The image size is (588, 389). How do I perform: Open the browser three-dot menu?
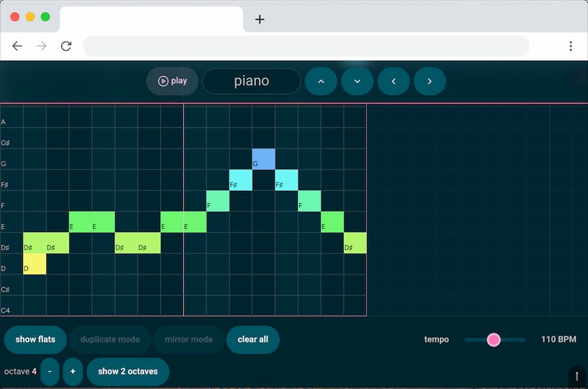click(x=571, y=46)
